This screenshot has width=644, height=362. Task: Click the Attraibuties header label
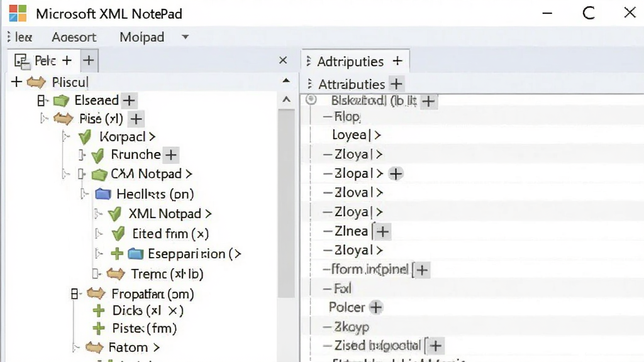tap(352, 84)
